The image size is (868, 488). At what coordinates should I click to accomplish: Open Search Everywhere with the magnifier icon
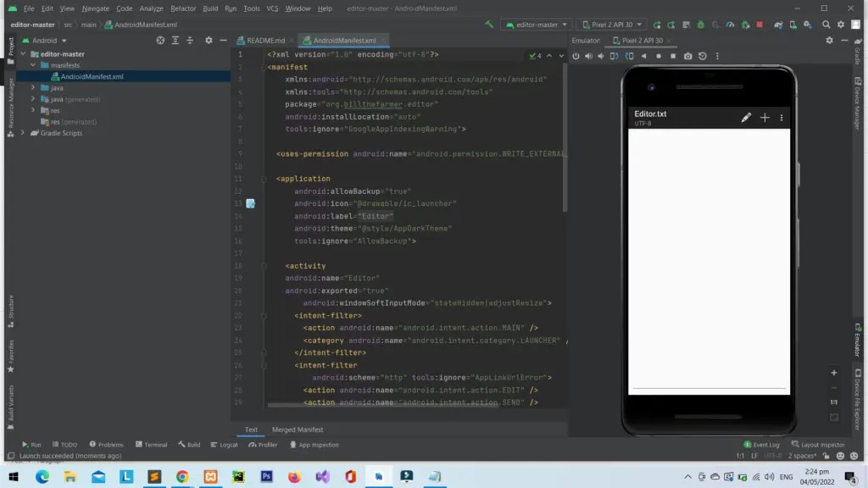pyautogui.click(x=826, y=24)
